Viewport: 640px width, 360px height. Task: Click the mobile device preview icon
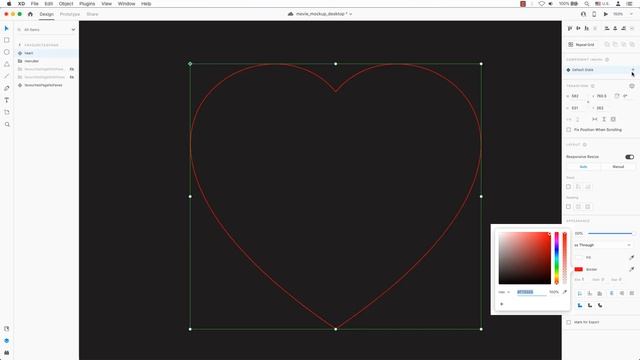(594, 14)
